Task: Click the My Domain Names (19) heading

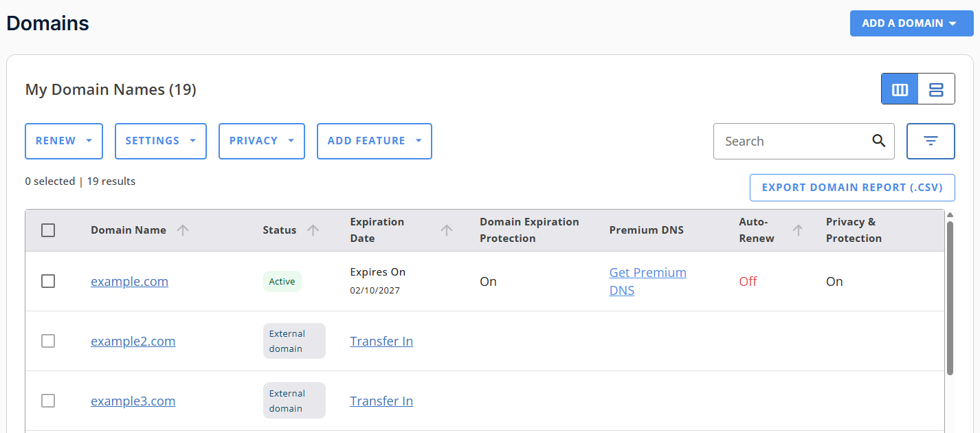Action: click(x=111, y=89)
